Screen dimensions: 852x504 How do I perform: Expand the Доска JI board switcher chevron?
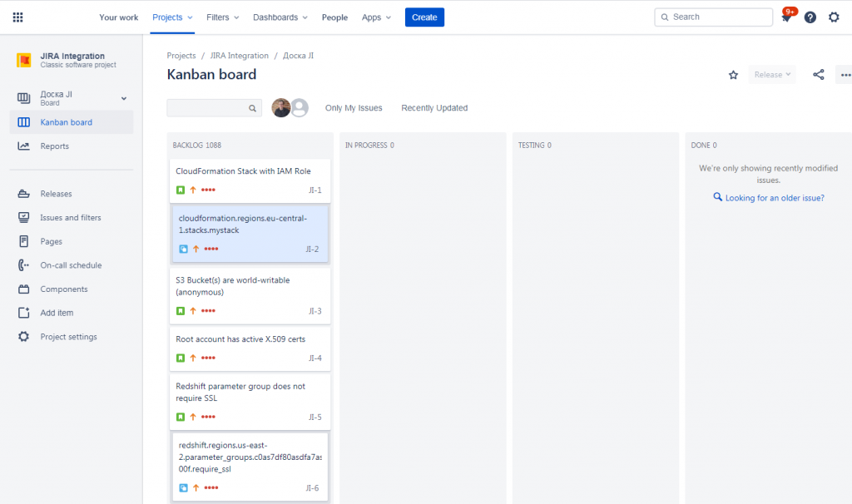click(x=124, y=98)
